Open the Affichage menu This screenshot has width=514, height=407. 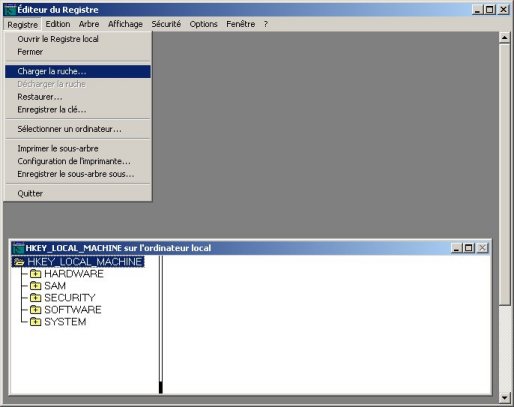pos(125,24)
